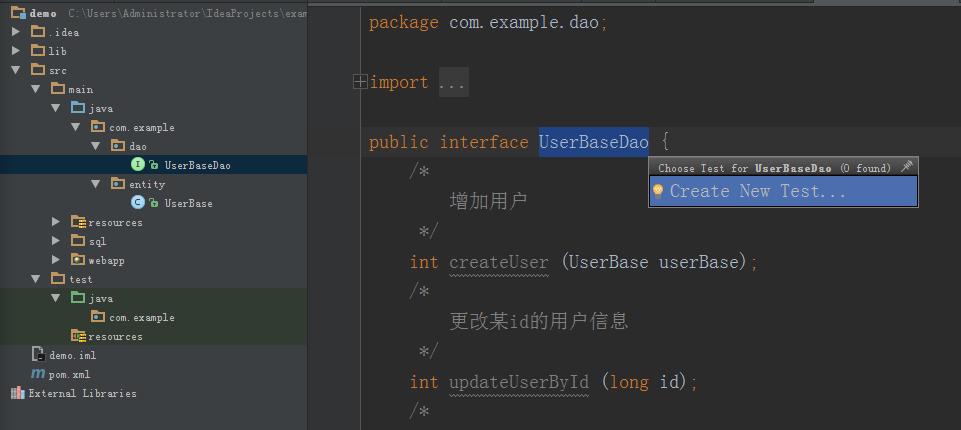Expand the .idea folder
Image resolution: width=961 pixels, height=430 pixels.
16,32
